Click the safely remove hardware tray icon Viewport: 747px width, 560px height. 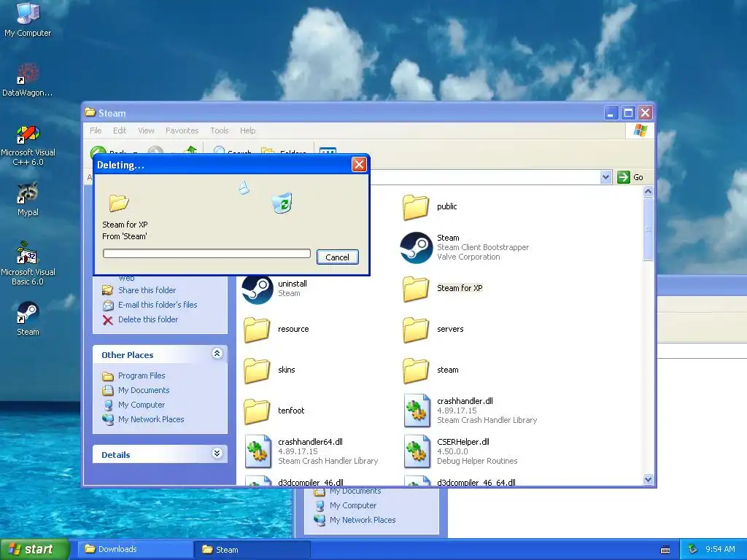(693, 549)
